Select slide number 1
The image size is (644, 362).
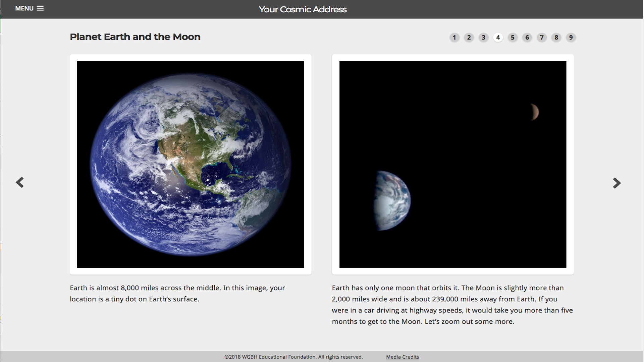click(x=454, y=38)
